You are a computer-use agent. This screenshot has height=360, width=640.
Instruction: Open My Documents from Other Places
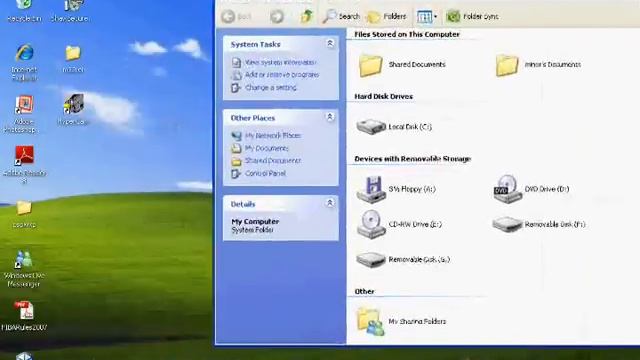pyautogui.click(x=267, y=148)
